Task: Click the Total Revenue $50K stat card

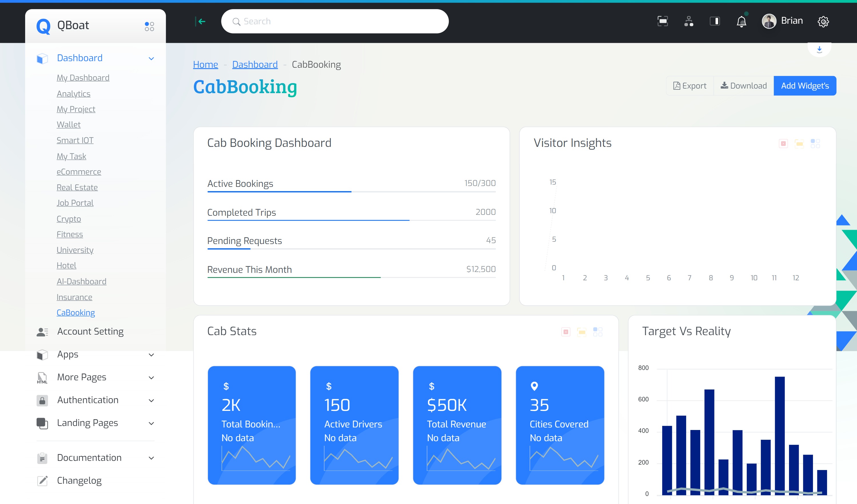Action: [457, 425]
